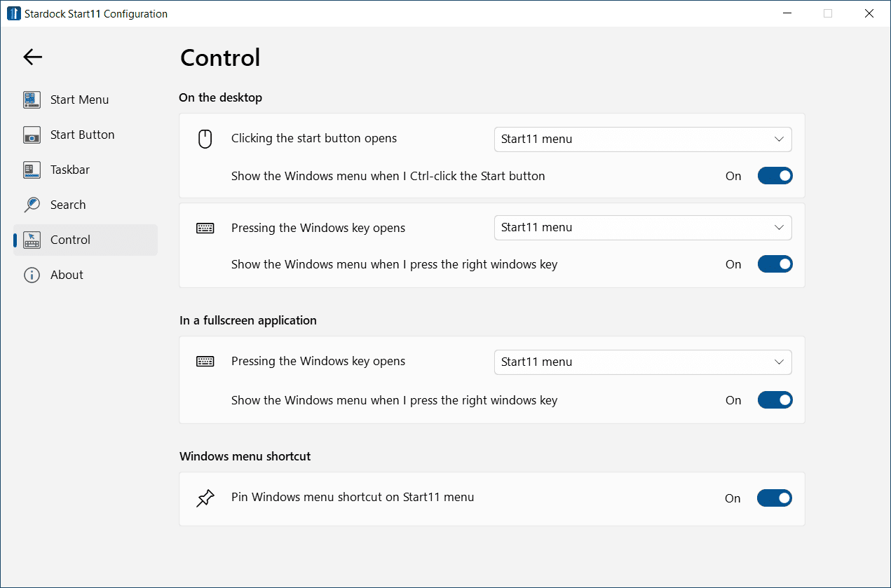Viewport: 891px width, 588px height.
Task: Click the mouse icon beside start button option
Action: (x=205, y=139)
